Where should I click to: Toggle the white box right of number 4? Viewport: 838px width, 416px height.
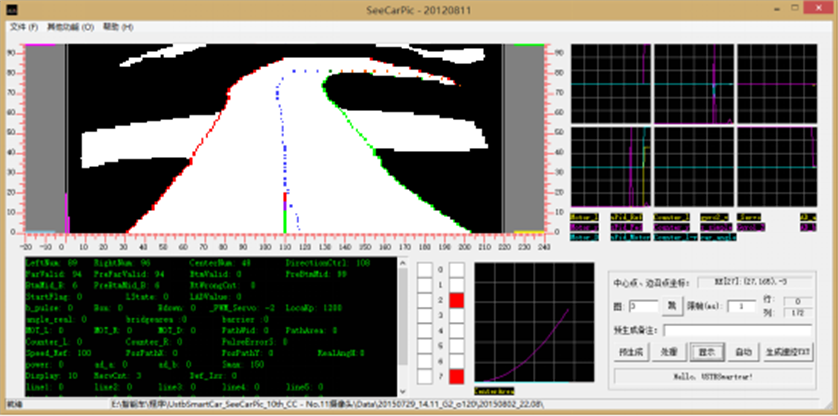tap(456, 331)
